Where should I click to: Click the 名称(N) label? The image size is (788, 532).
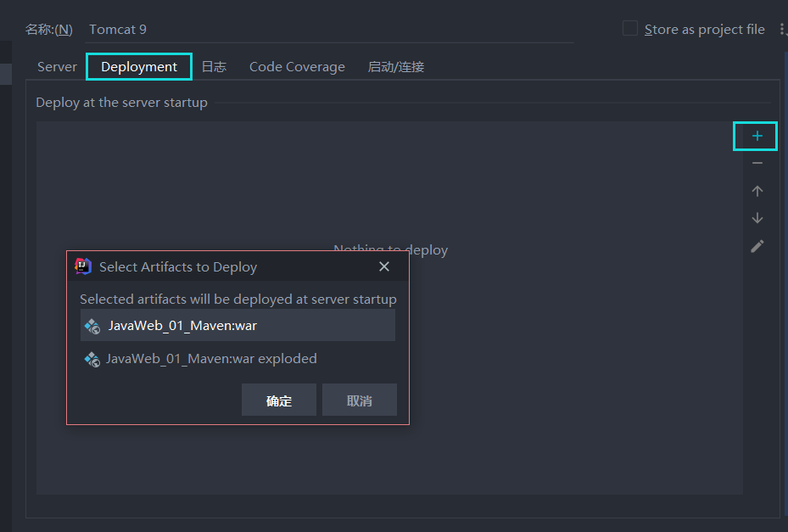pyautogui.click(x=48, y=30)
